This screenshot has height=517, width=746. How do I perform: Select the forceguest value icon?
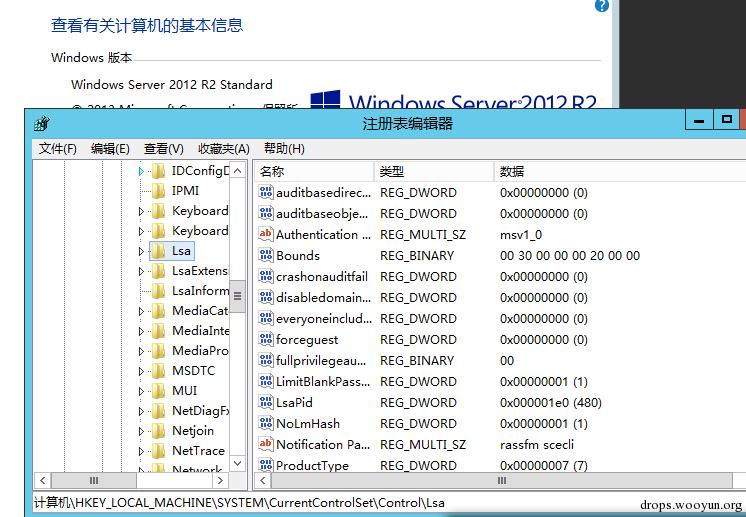265,339
